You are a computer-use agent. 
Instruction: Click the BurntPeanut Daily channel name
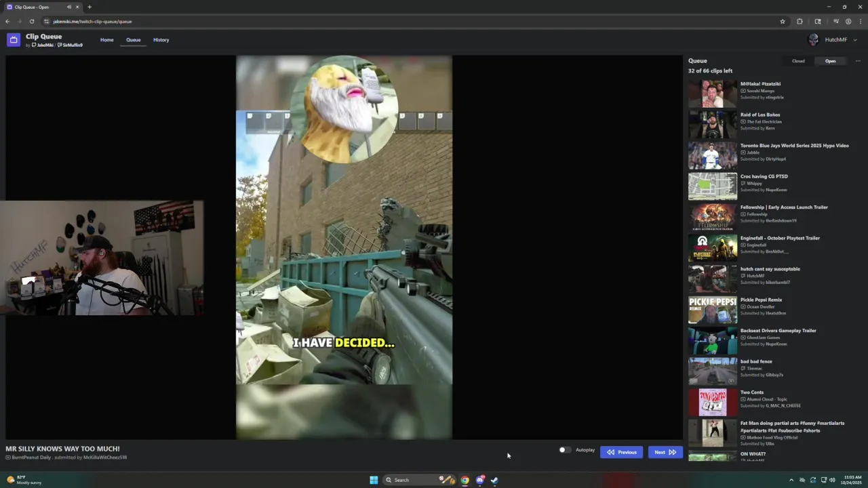click(x=31, y=457)
